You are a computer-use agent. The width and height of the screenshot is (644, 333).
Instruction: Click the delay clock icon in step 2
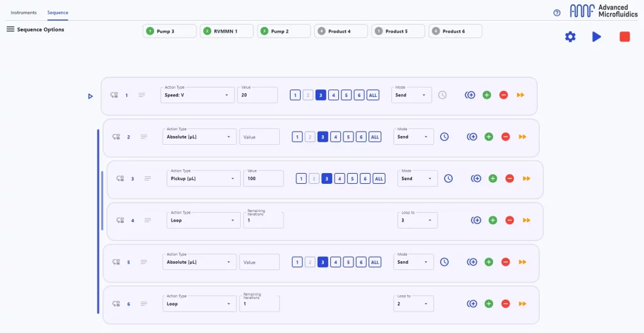[x=444, y=137]
